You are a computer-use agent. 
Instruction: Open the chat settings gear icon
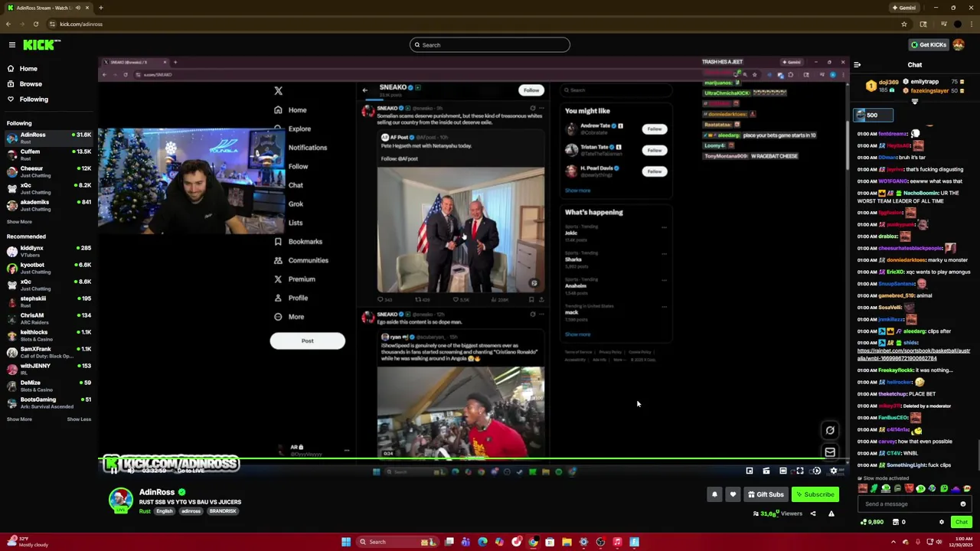(x=942, y=522)
